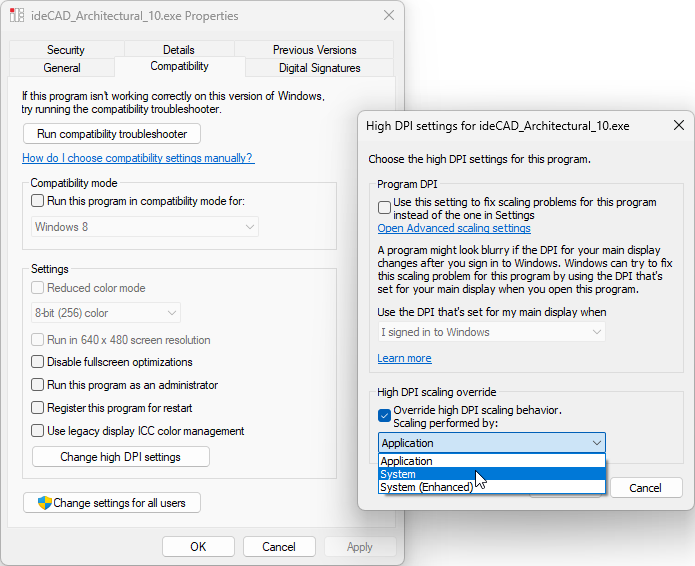
Task: Close the ideCAD Properties window
Action: (389, 16)
